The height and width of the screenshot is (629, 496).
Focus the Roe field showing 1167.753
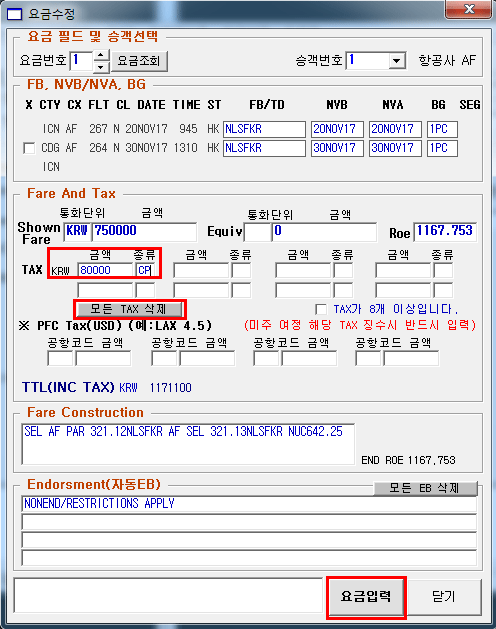coord(445,231)
